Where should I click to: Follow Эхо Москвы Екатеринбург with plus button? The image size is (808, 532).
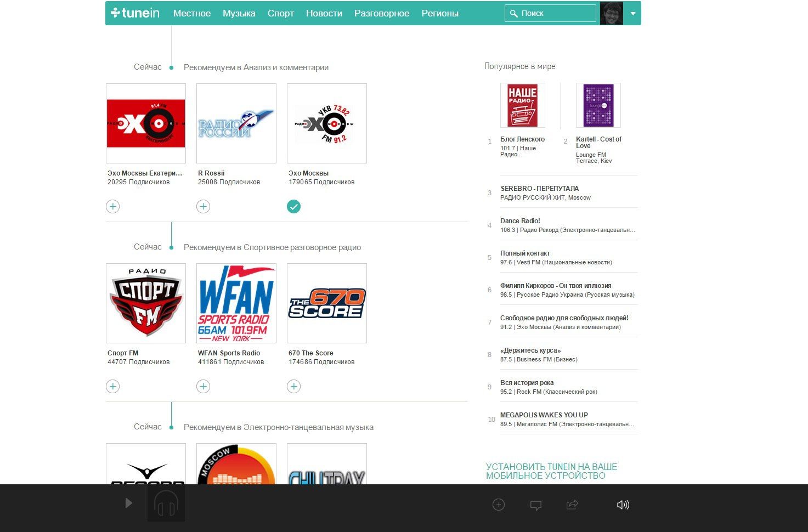(113, 207)
